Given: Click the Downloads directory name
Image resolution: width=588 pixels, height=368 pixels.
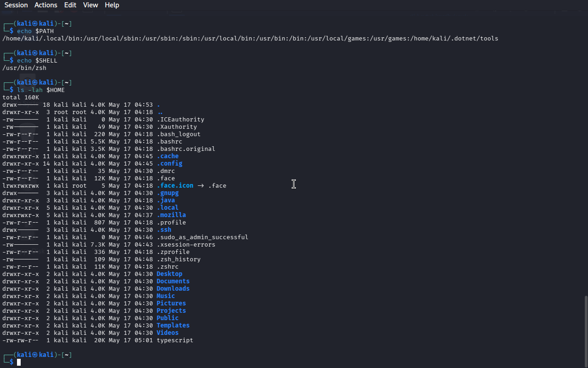Looking at the screenshot, I should 173,289.
